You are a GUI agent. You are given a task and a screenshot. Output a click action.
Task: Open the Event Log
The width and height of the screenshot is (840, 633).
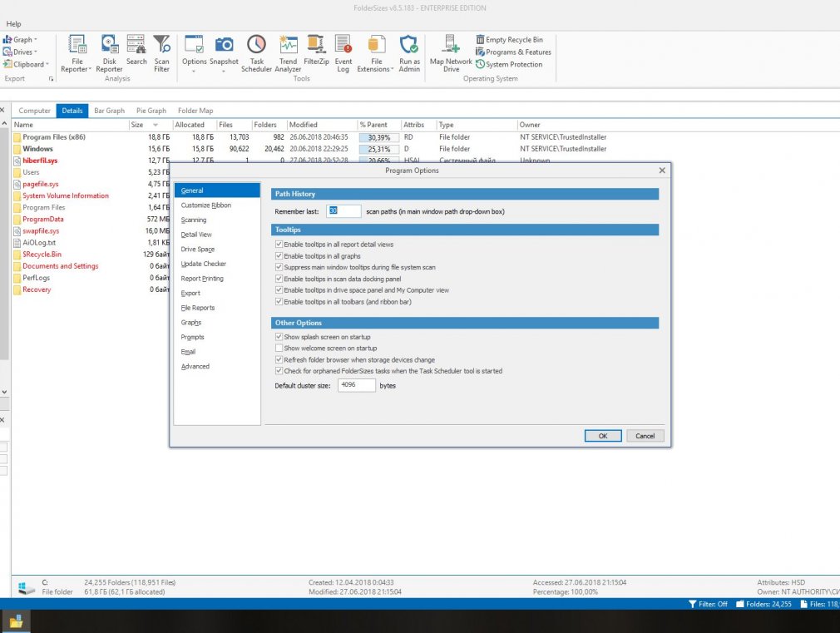coord(343,53)
